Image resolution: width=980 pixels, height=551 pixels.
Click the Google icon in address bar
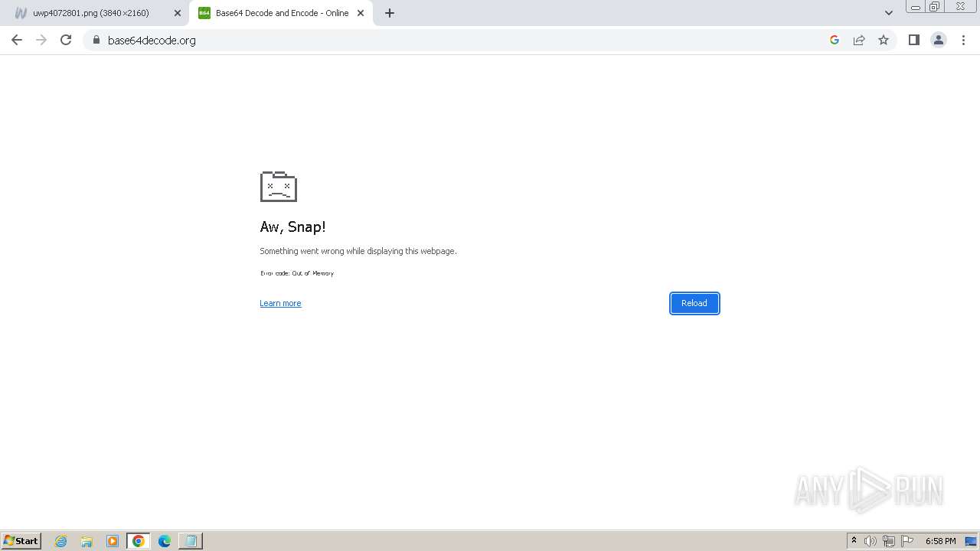coord(835,40)
